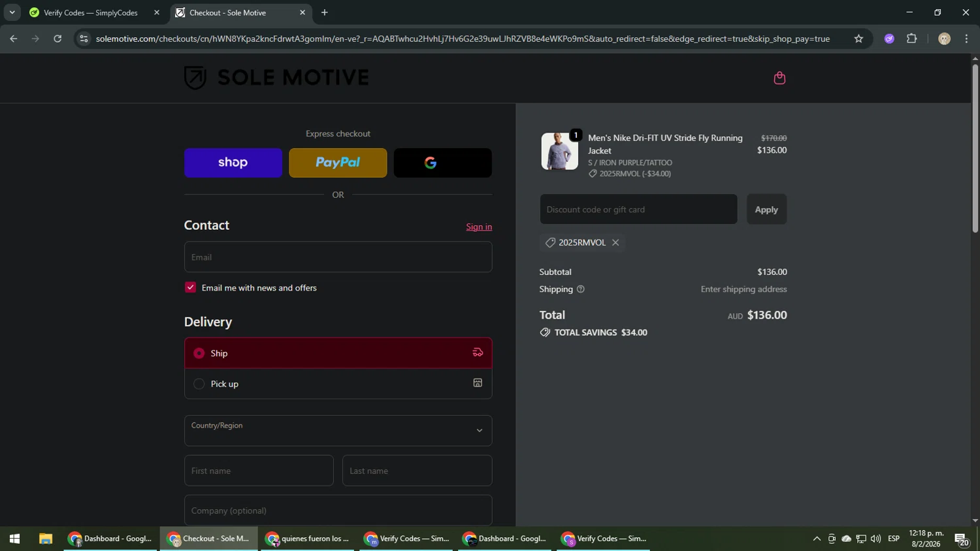
Task: Reload the checkout page
Action: [57, 39]
